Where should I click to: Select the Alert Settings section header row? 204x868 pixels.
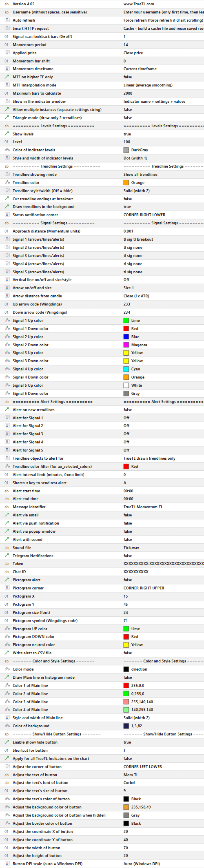(102, 402)
